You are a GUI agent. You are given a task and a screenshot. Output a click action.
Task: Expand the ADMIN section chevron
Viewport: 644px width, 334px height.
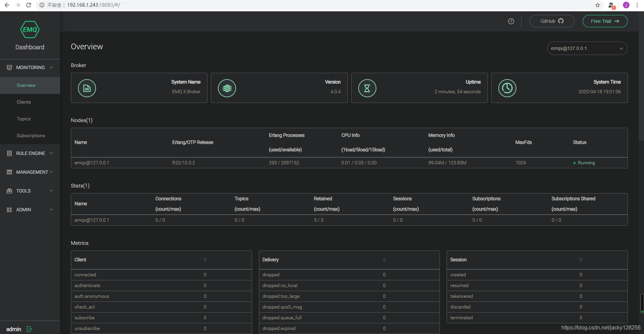pos(51,210)
